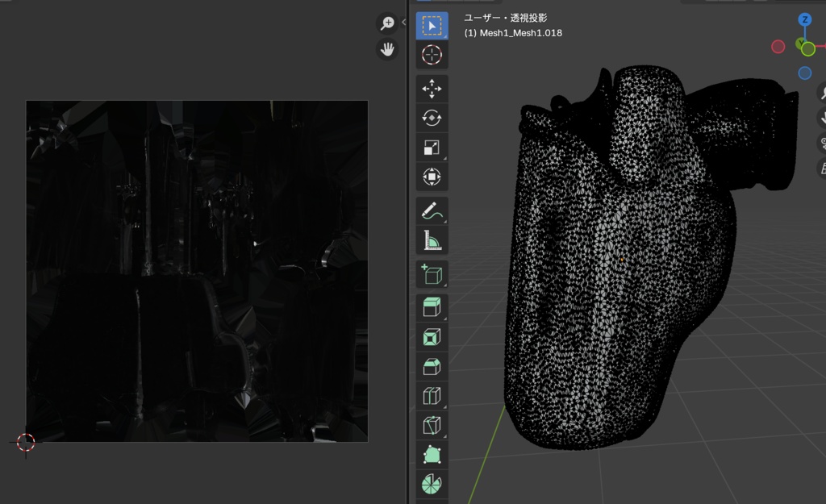Activate the Poly Build tool
Image resolution: width=826 pixels, height=504 pixels.
tap(432, 454)
